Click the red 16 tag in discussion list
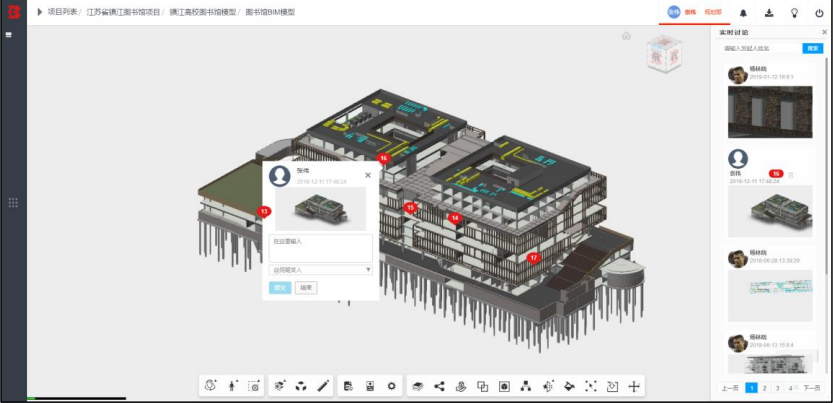The height and width of the screenshot is (403, 833). click(x=776, y=174)
